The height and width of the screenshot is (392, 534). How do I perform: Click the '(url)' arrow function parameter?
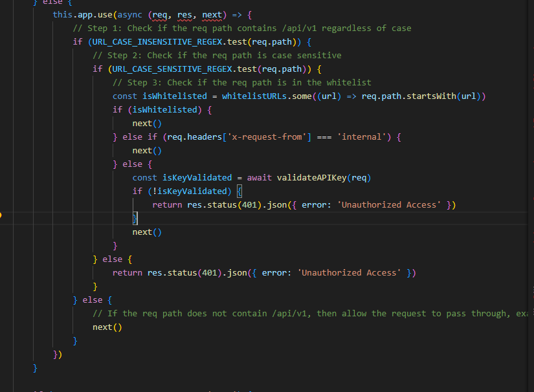[x=329, y=96]
